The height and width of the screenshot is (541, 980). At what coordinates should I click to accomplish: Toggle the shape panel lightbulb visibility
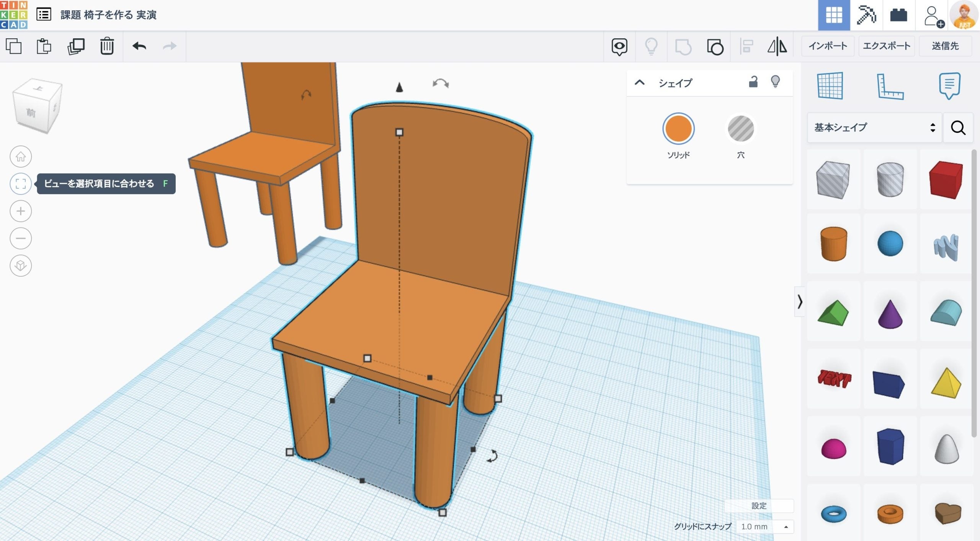tap(775, 82)
